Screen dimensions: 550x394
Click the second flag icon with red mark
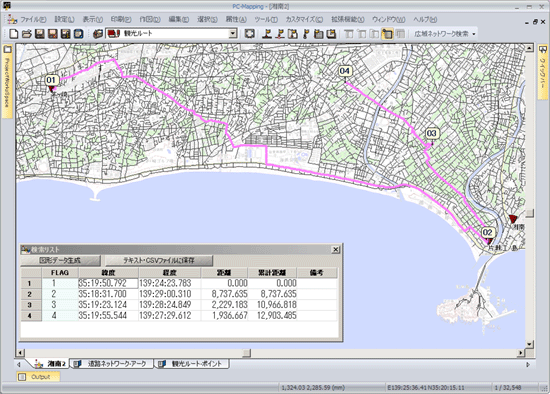280,34
